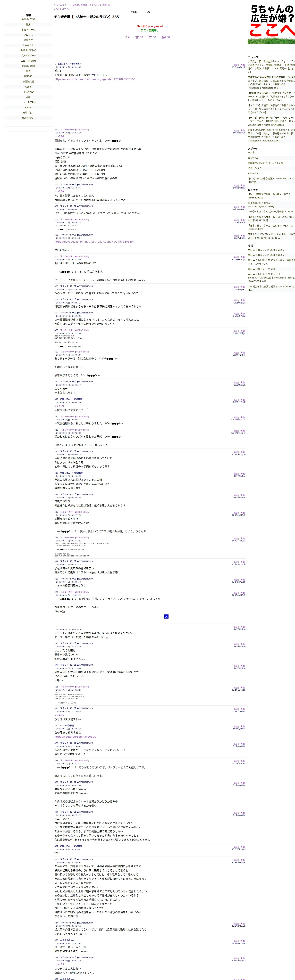Image resolution: width=295 pixels, height=980 pixels.
Task: Close the ad with the blue X button
Action: pyautogui.click(x=166, y=616)
